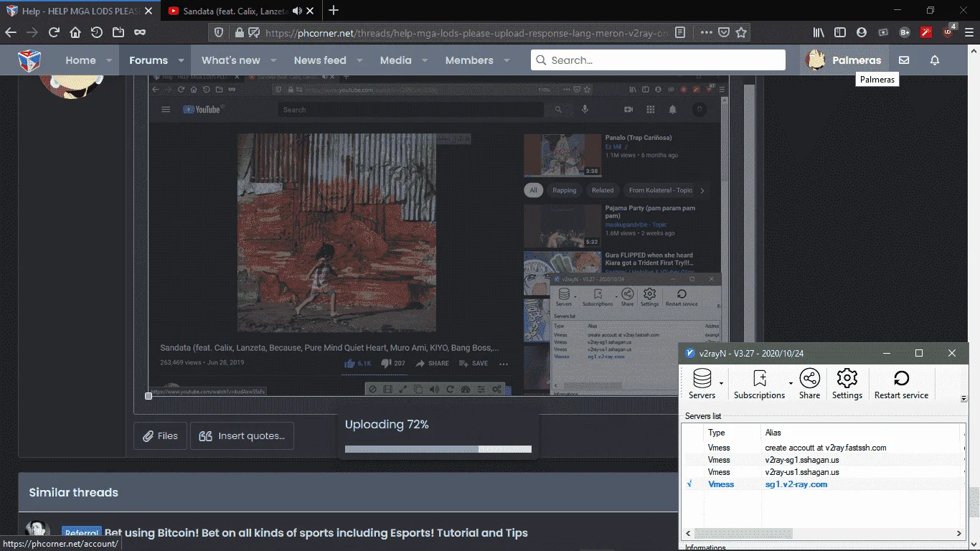This screenshot has height=551, width=980.
Task: Open the Media nav item
Action: 395,60
